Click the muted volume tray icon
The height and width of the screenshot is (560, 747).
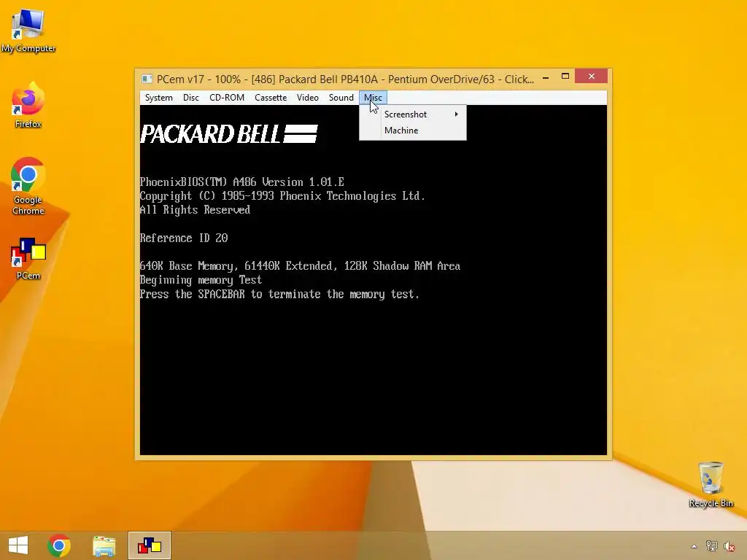[729, 546]
